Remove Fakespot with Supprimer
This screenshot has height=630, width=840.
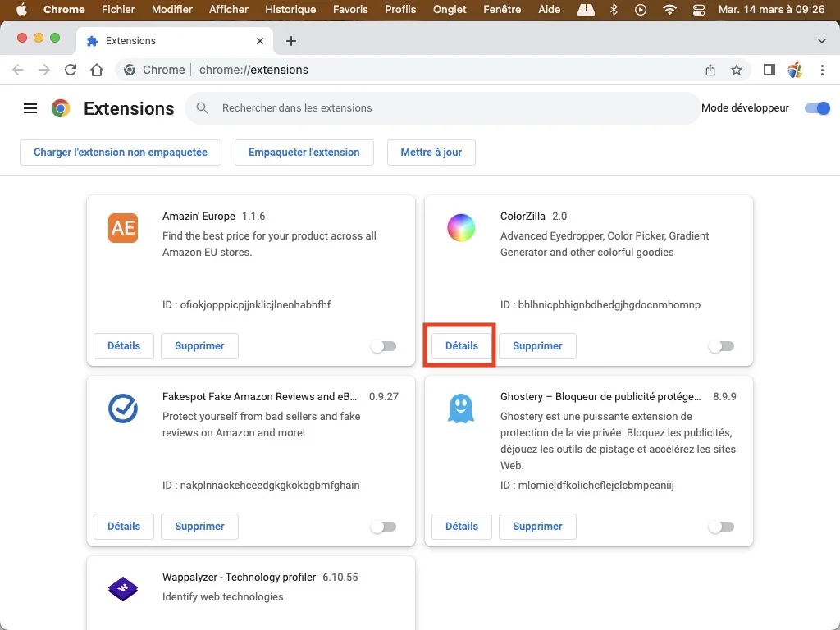tap(199, 527)
